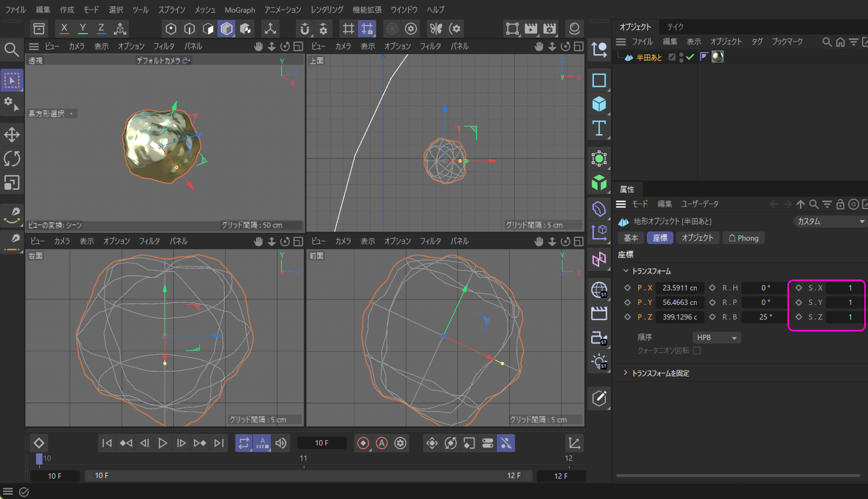Open the オブジェクト attribute tab button
The image size is (868, 499).
pos(697,238)
